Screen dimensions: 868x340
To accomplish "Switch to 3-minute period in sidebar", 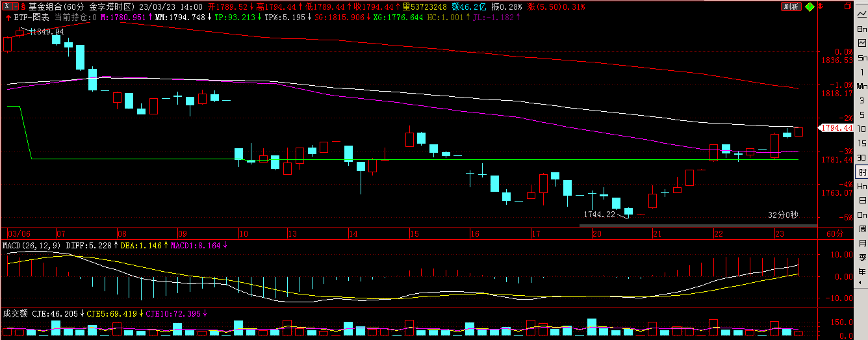I will 862,100.
